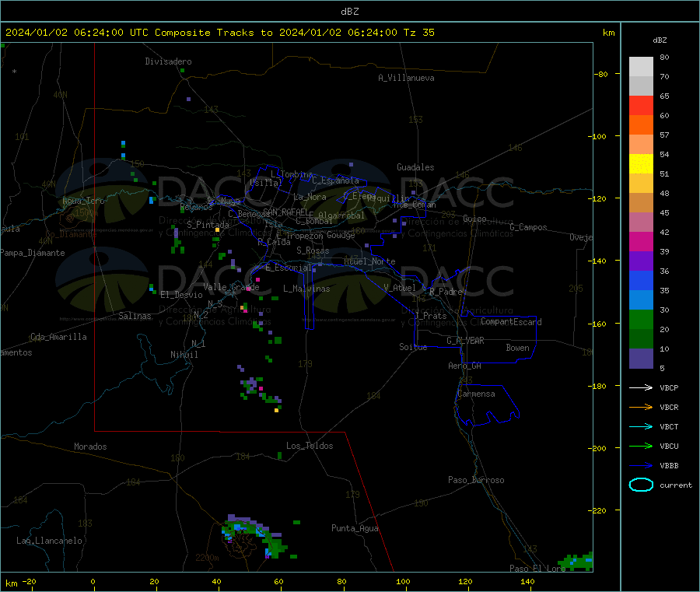
Task: Click the Los_Toldos map label
Action: pos(310,446)
